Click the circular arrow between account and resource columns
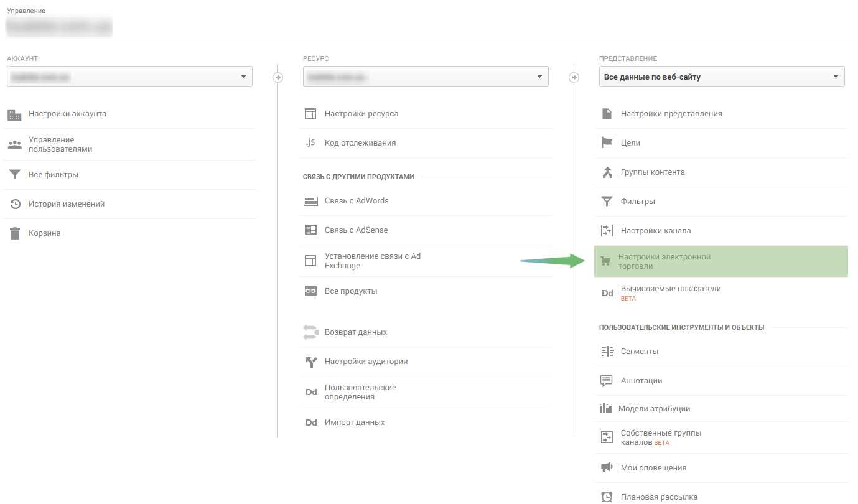Screen dimensions: 858x504 click(278, 78)
